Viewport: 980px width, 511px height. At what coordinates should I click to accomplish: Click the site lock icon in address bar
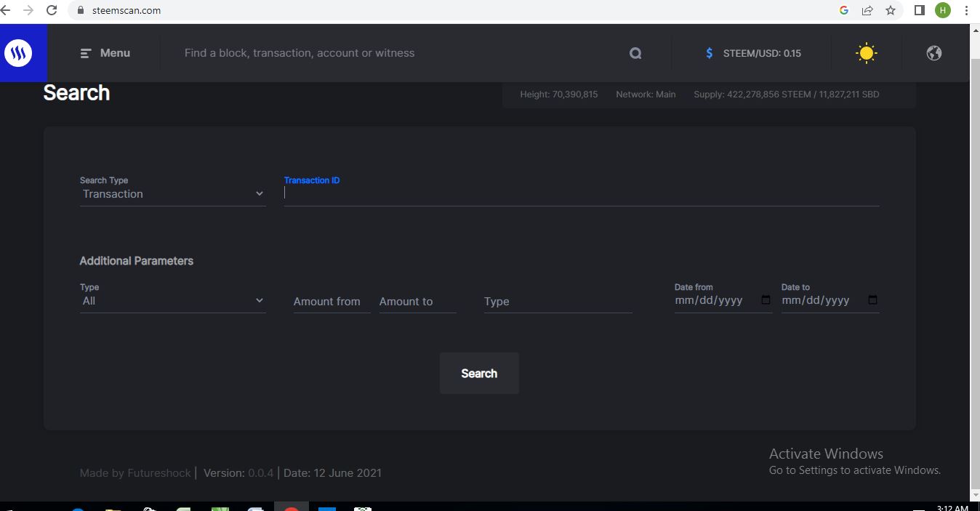[x=81, y=10]
